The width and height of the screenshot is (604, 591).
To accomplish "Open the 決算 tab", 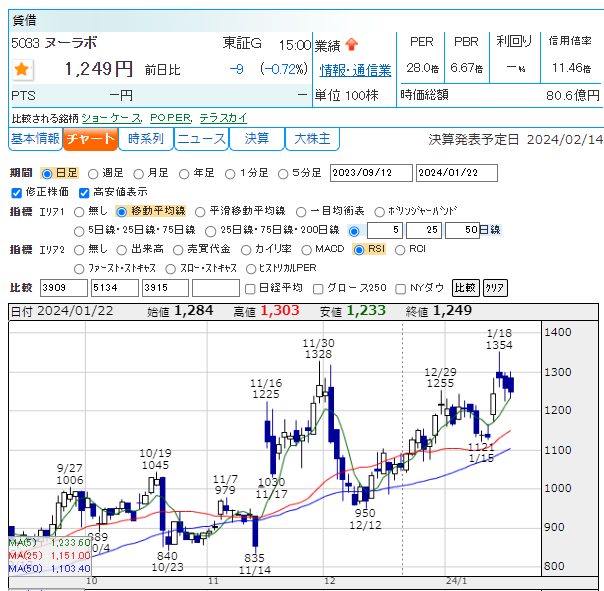I will click(x=257, y=139).
